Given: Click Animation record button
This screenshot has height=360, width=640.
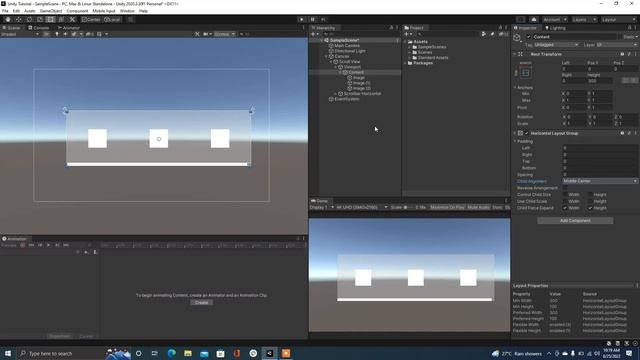Looking at the screenshot, I should (23, 245).
